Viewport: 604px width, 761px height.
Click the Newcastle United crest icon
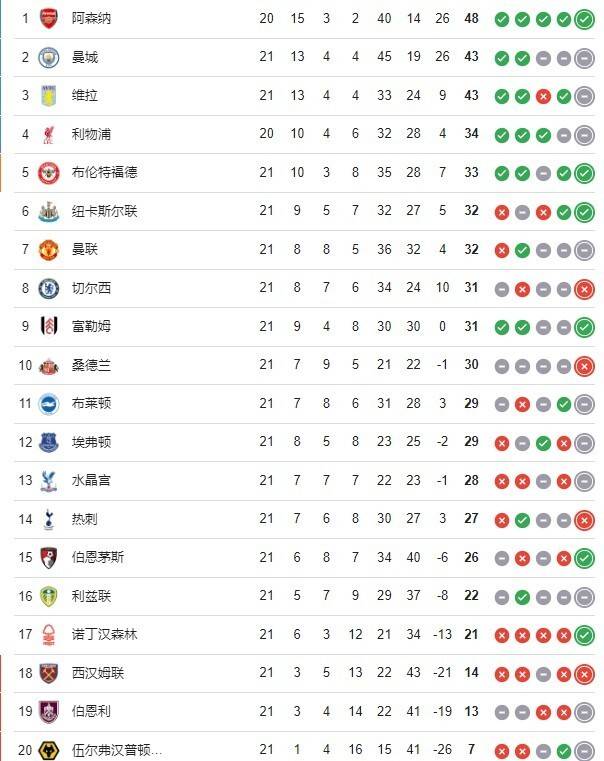click(48, 211)
